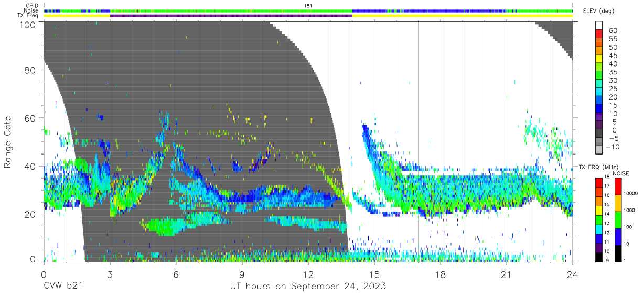
Task: Click the 20 label on the Range Gate axis
Action: click(31, 214)
